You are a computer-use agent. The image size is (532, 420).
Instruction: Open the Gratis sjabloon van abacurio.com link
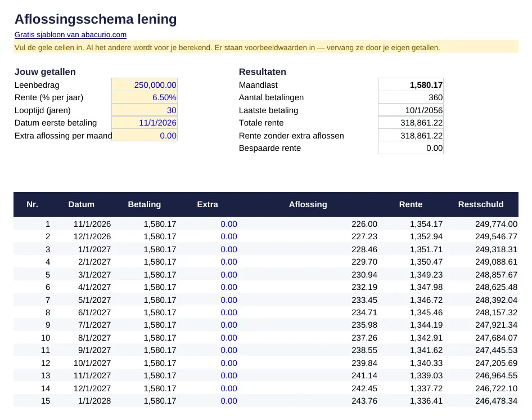[70, 35]
